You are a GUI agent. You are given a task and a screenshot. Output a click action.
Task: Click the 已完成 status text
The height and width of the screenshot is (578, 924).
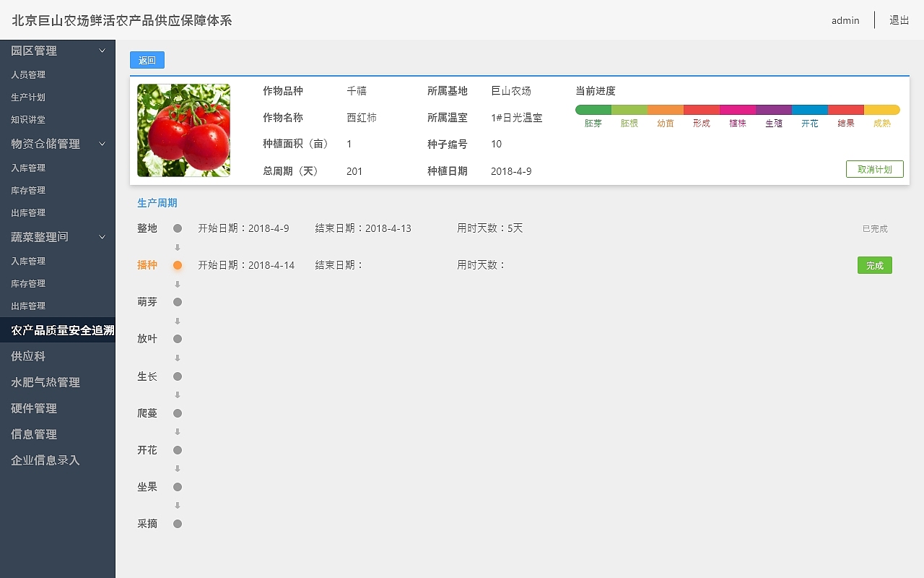pos(875,229)
